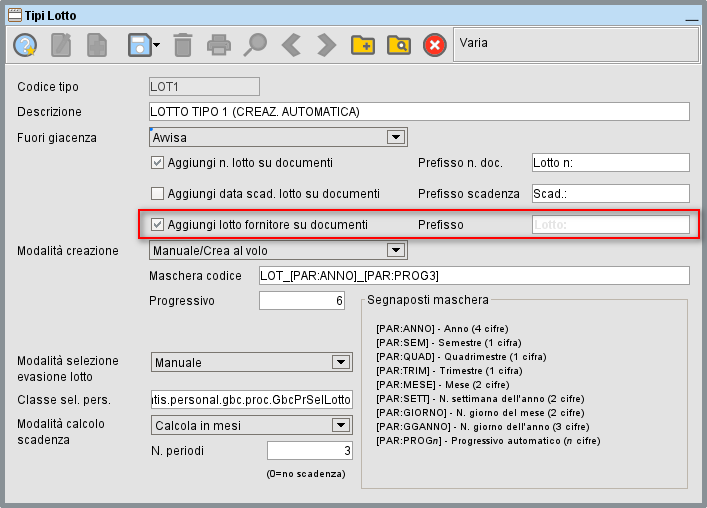Click the [PAR:GGANNO] giorno dell'anno text
The width and height of the screenshot is (707, 508).
pyautogui.click(x=483, y=426)
